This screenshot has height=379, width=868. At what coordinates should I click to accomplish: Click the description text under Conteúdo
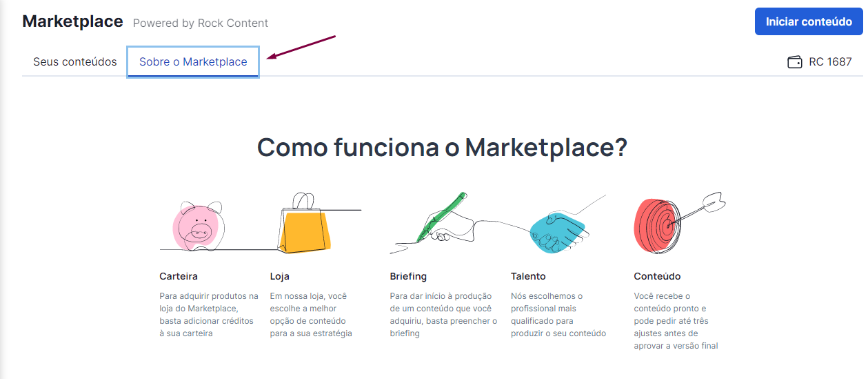tap(676, 321)
